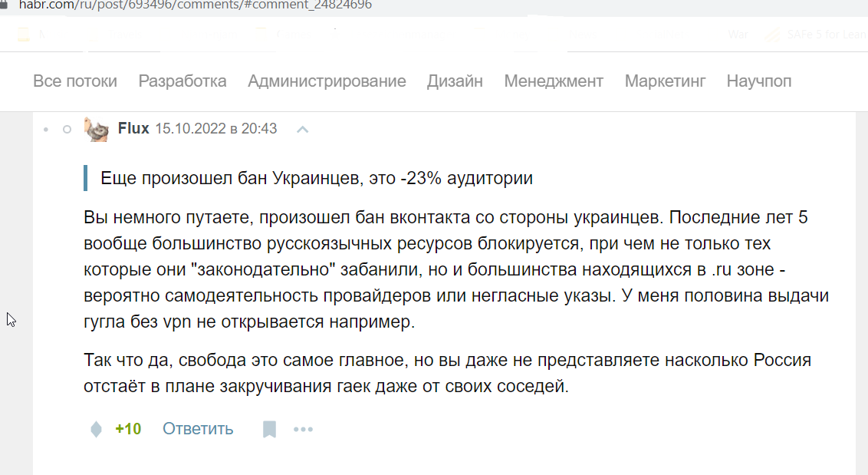
Task: Click the faded War bookmark
Action: (738, 35)
